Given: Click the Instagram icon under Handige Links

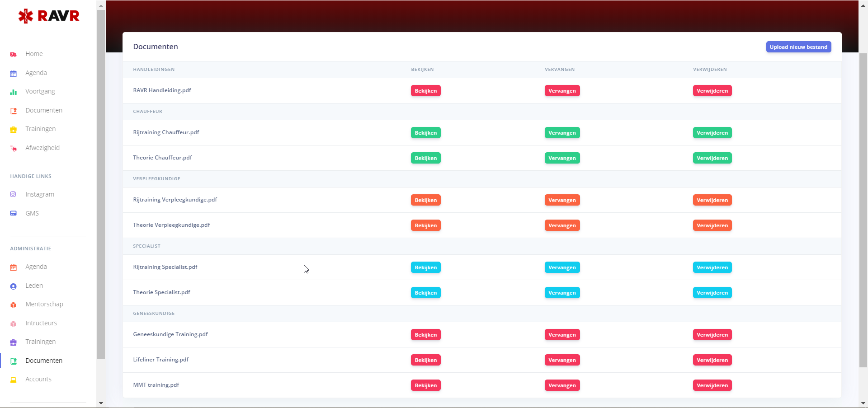Looking at the screenshot, I should pyautogui.click(x=14, y=194).
